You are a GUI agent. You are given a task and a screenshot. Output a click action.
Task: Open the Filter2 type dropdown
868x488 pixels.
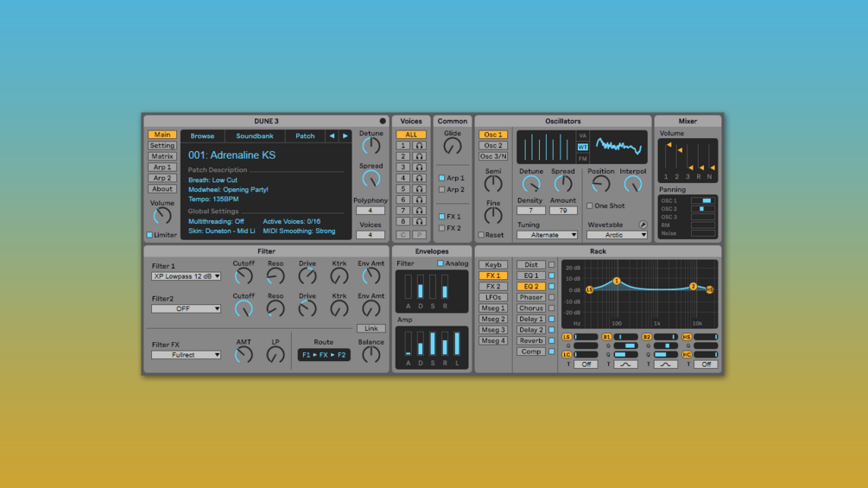click(186, 308)
